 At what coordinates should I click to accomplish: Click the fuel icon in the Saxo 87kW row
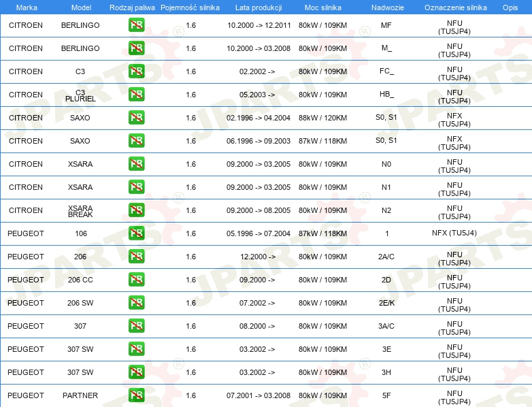136,140
